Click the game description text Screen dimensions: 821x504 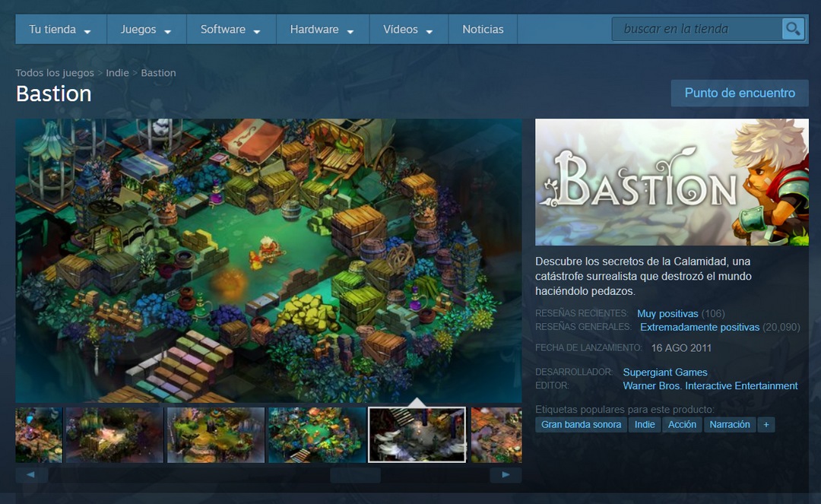pyautogui.click(x=644, y=276)
